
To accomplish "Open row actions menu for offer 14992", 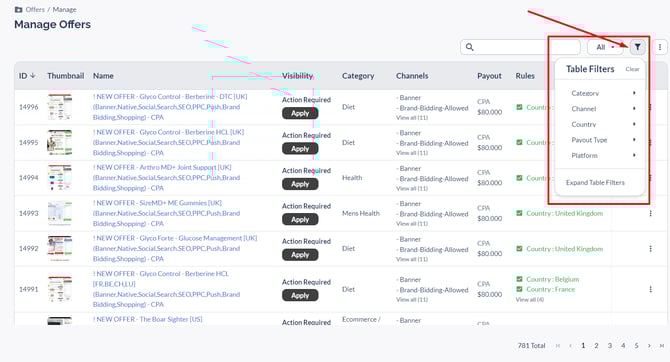I will click(x=650, y=249).
